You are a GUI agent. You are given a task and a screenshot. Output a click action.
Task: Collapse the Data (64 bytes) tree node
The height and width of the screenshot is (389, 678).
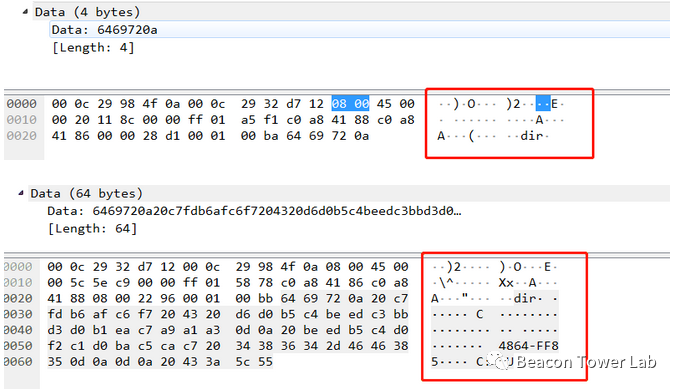[x=21, y=193]
